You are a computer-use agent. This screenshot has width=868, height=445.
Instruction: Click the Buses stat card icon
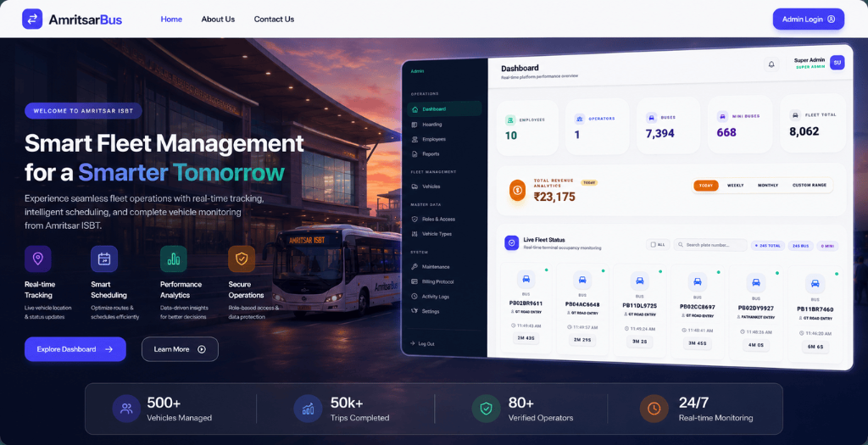click(x=651, y=117)
